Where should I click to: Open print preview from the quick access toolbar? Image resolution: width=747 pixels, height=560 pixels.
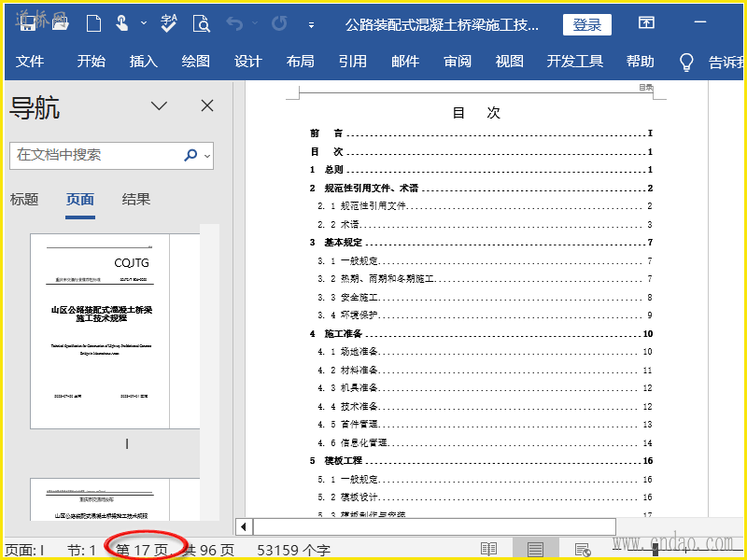[x=201, y=22]
